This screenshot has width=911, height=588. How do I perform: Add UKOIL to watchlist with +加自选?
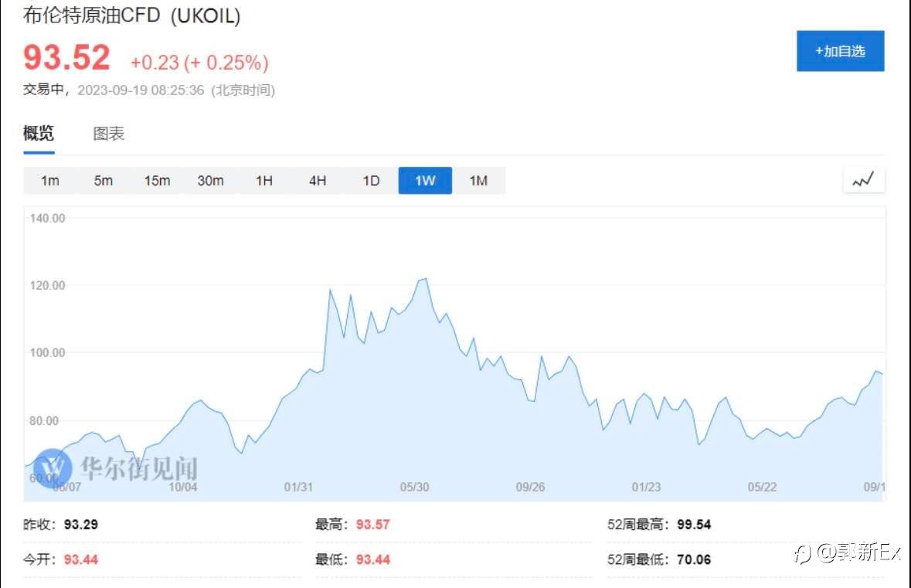(x=840, y=51)
